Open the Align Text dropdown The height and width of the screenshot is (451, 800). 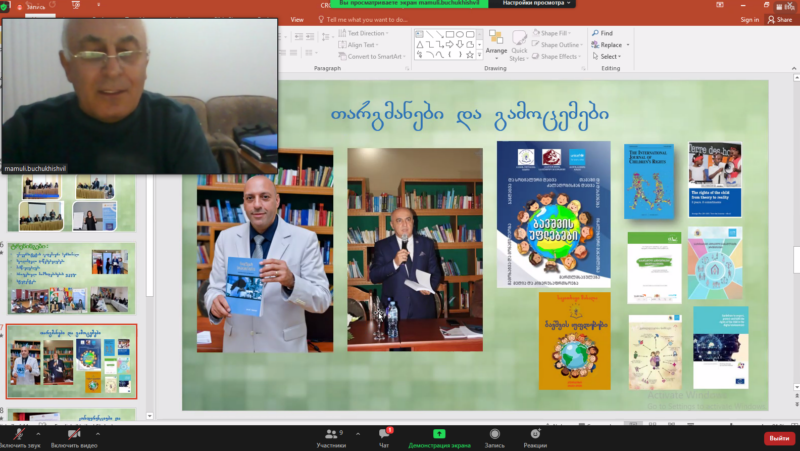[x=358, y=45]
